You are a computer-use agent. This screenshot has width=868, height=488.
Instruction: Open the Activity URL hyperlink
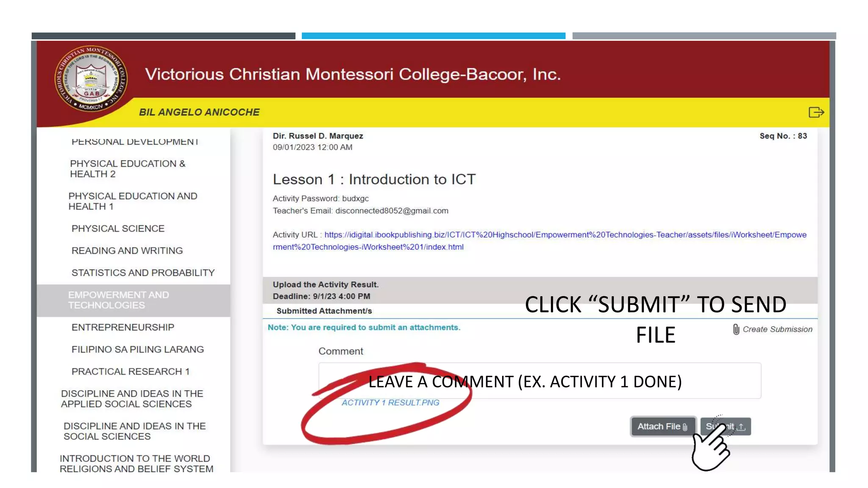540,241
